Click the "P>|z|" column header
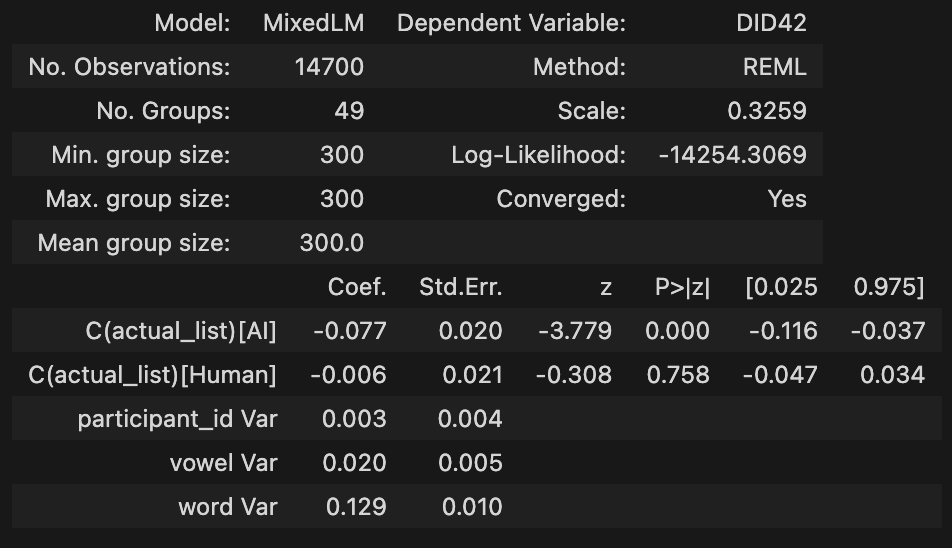952x548 pixels. click(x=682, y=287)
